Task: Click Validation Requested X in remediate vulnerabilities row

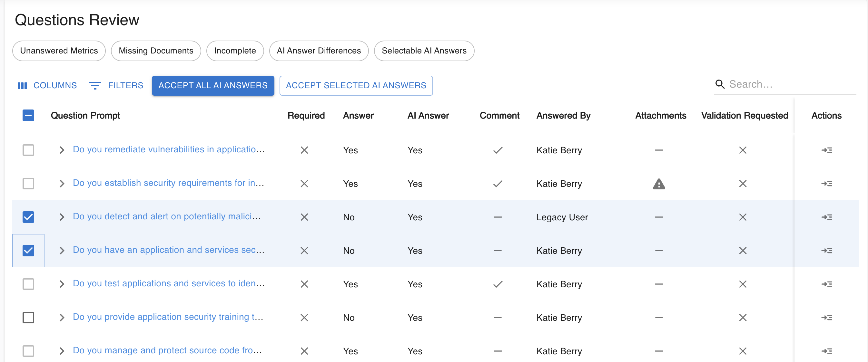Action: [x=743, y=150]
